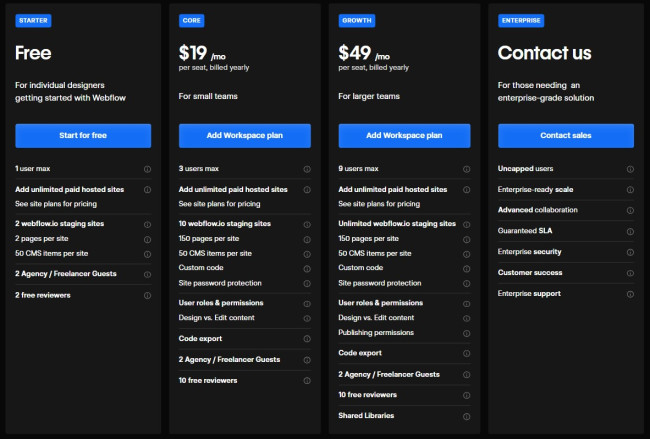The image size is (650, 439).
Task: Click 'Start for free' button
Action: pos(83,135)
